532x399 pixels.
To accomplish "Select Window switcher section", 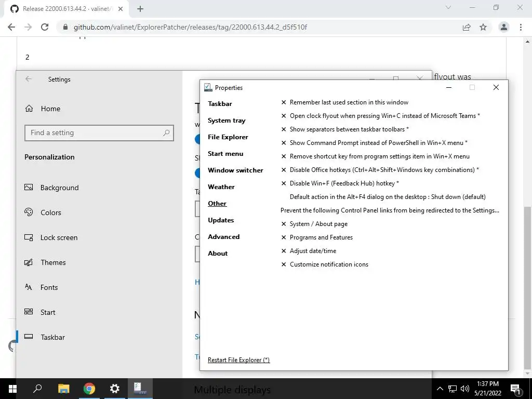I will click(235, 170).
